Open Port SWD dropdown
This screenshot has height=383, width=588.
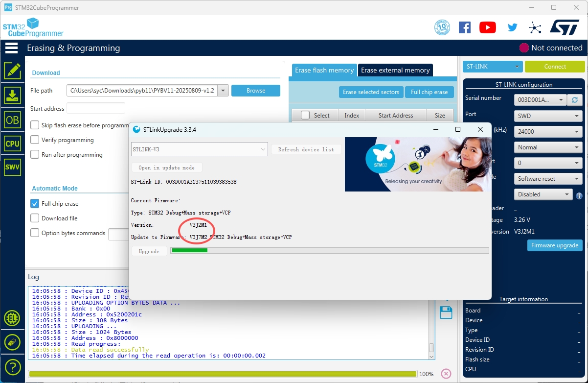548,116
